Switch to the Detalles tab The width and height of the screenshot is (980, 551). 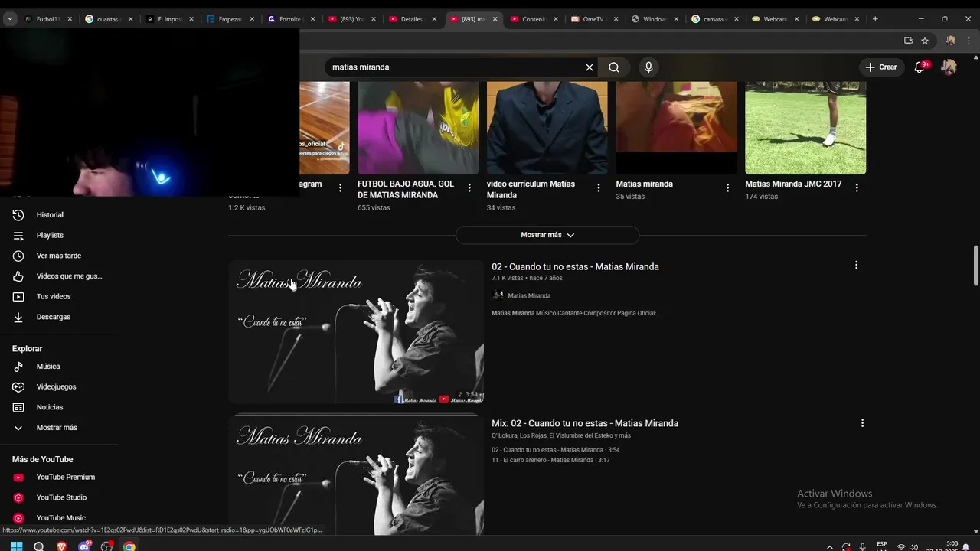tap(412, 19)
